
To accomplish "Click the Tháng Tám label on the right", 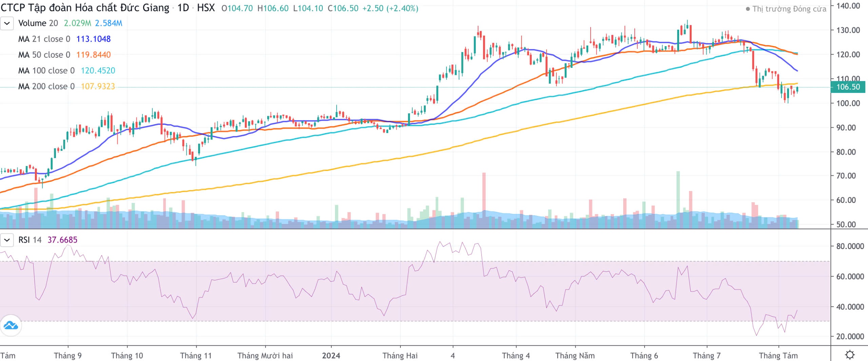I will click(x=778, y=356).
